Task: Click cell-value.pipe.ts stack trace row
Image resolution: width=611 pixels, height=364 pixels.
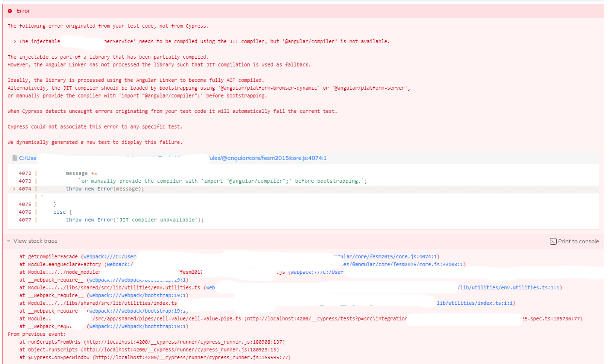Action: (301, 318)
